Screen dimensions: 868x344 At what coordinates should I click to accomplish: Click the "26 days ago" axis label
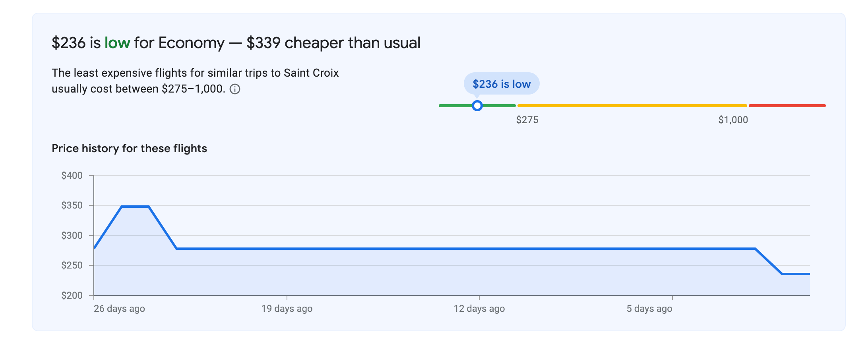point(119,309)
